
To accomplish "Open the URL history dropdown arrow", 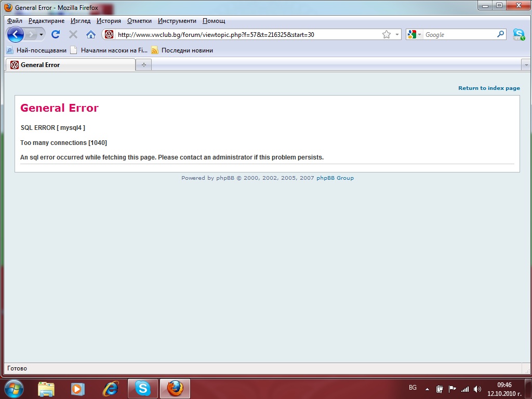I will point(397,35).
